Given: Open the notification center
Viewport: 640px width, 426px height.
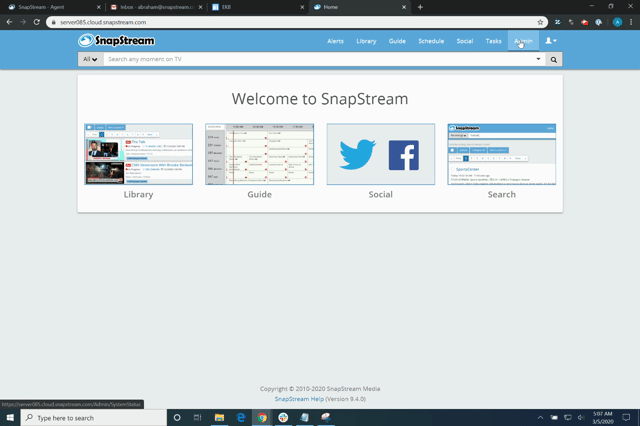Looking at the screenshot, I should tap(626, 417).
